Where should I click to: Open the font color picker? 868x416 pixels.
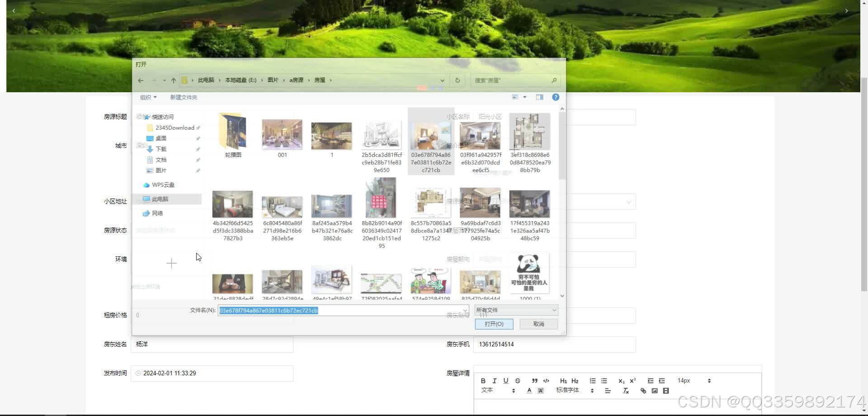(x=529, y=391)
